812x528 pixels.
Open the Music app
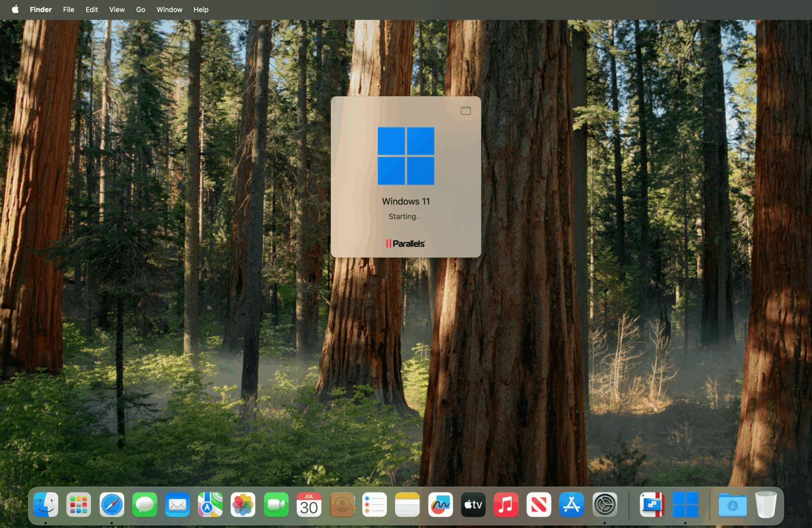click(506, 504)
